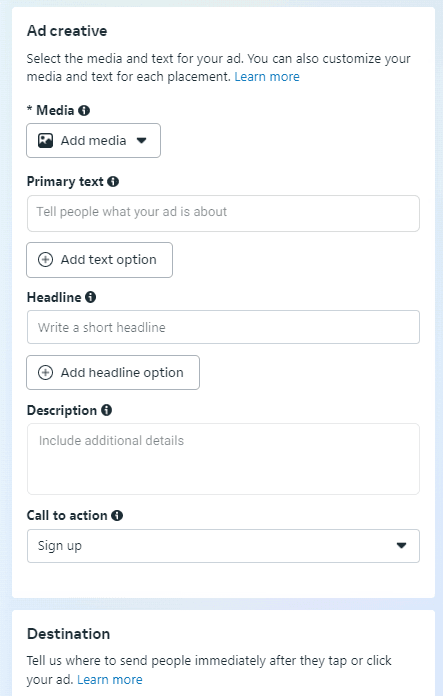Click the Add headline option button

point(113,372)
